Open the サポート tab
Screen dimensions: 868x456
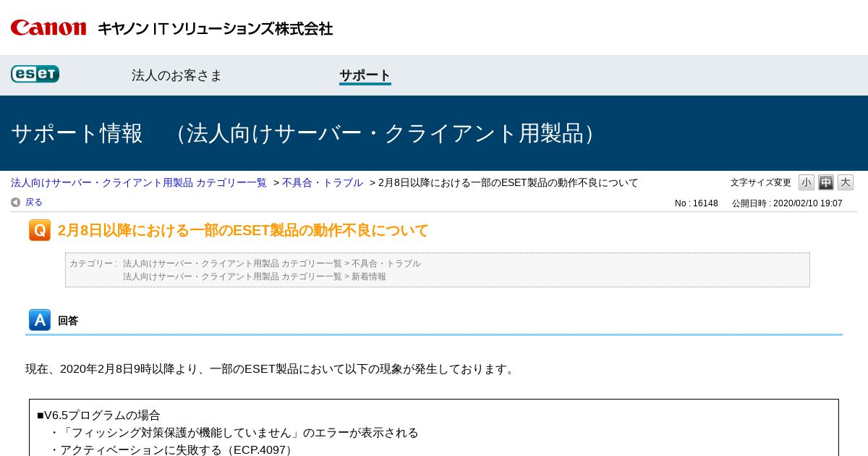click(x=365, y=75)
